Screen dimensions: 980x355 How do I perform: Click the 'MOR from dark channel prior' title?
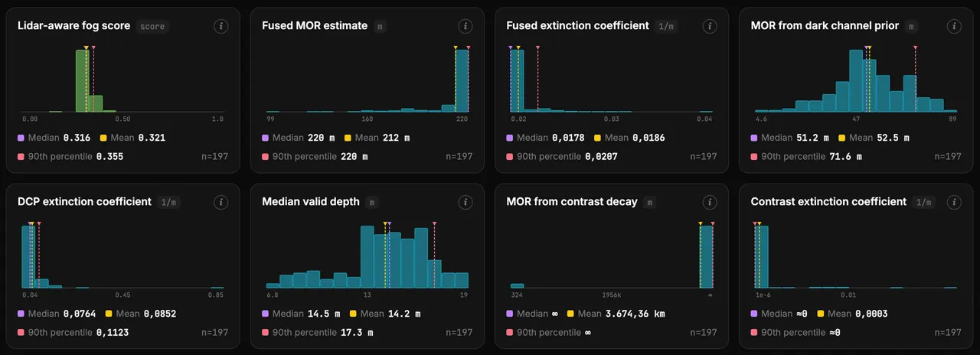click(x=825, y=26)
